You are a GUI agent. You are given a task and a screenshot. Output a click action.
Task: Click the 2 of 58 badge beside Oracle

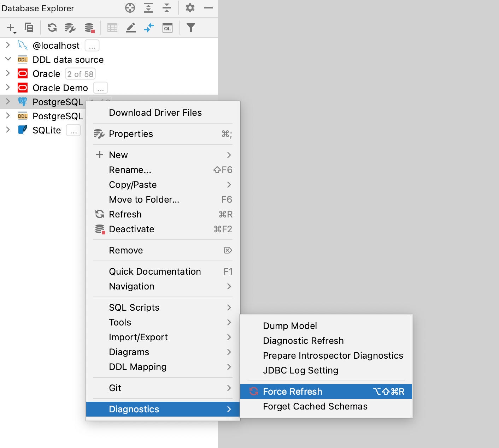coord(80,73)
